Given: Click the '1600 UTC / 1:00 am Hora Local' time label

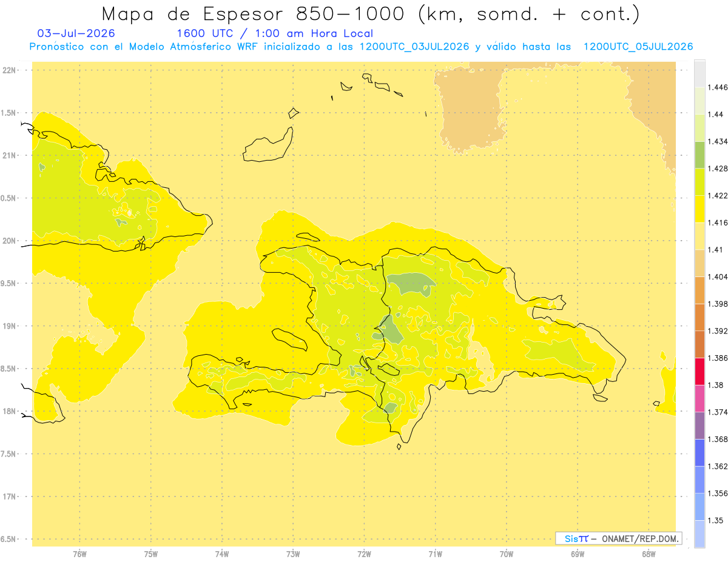Looking at the screenshot, I should (x=275, y=33).
